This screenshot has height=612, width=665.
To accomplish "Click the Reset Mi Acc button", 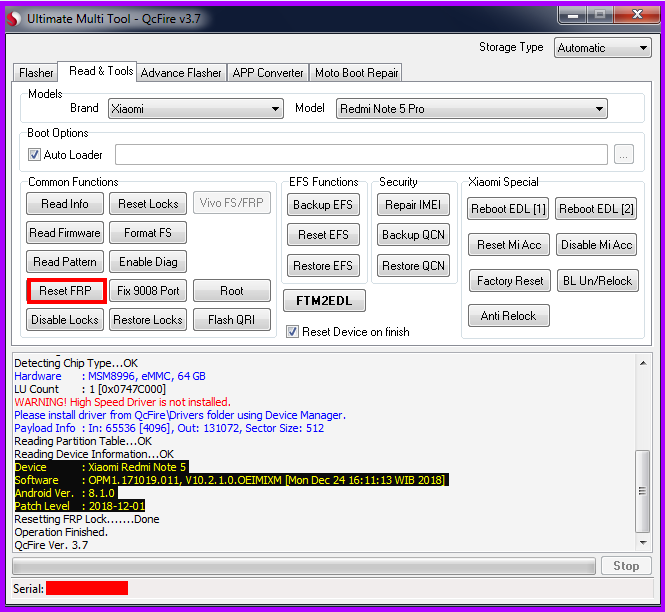I will click(x=509, y=245).
